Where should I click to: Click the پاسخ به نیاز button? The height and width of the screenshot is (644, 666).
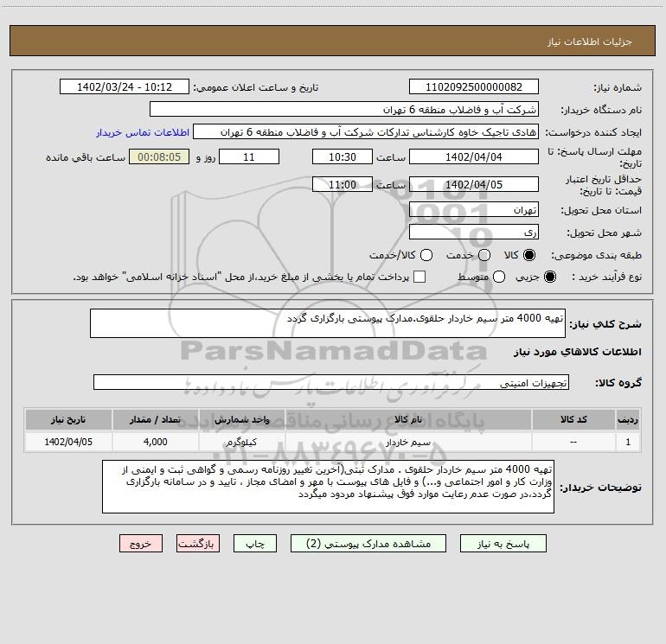click(503, 544)
